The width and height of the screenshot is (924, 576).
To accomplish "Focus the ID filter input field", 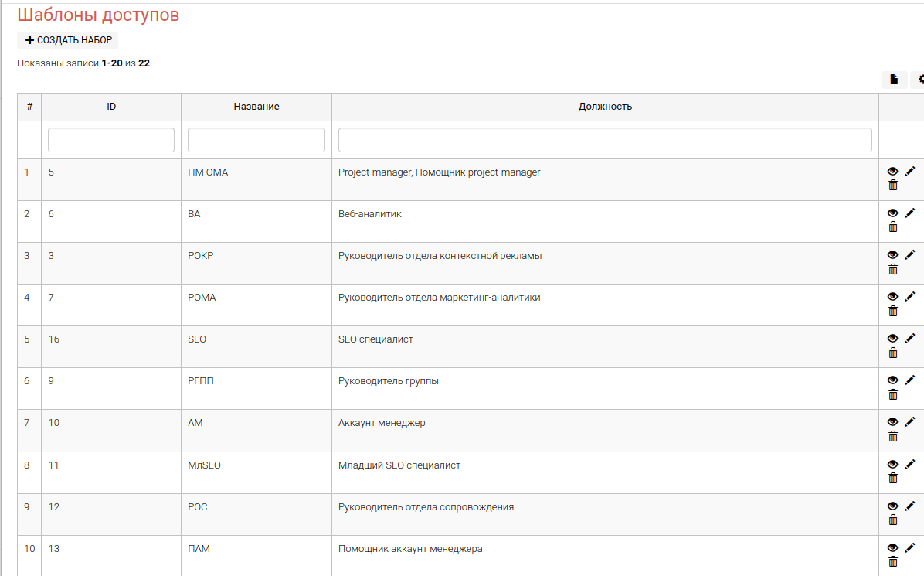I will click(x=111, y=140).
